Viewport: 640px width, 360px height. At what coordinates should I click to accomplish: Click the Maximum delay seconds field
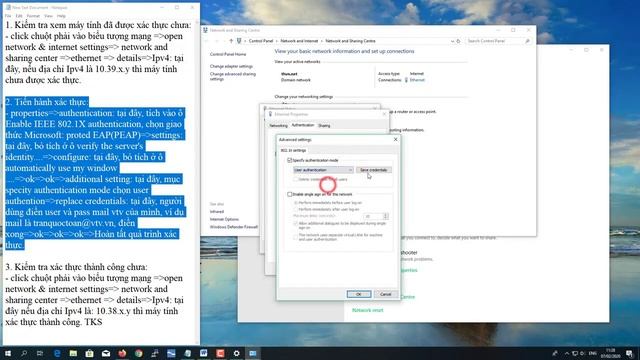373,216
